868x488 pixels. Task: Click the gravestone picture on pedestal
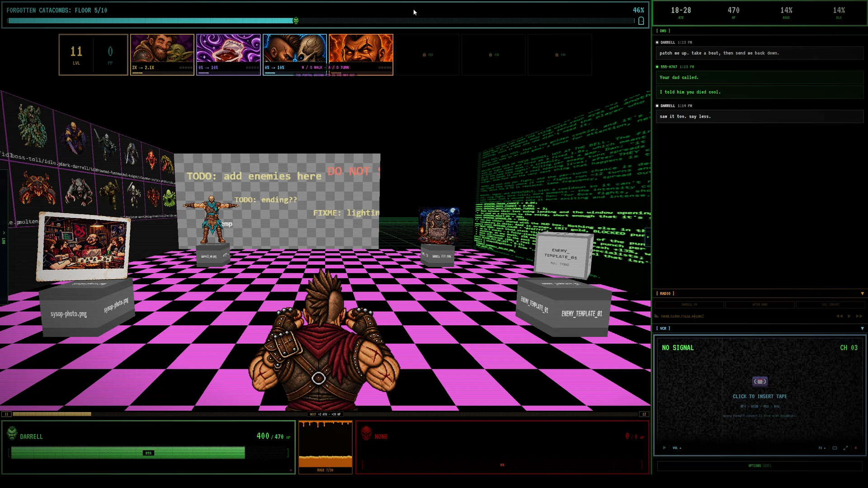point(439,225)
